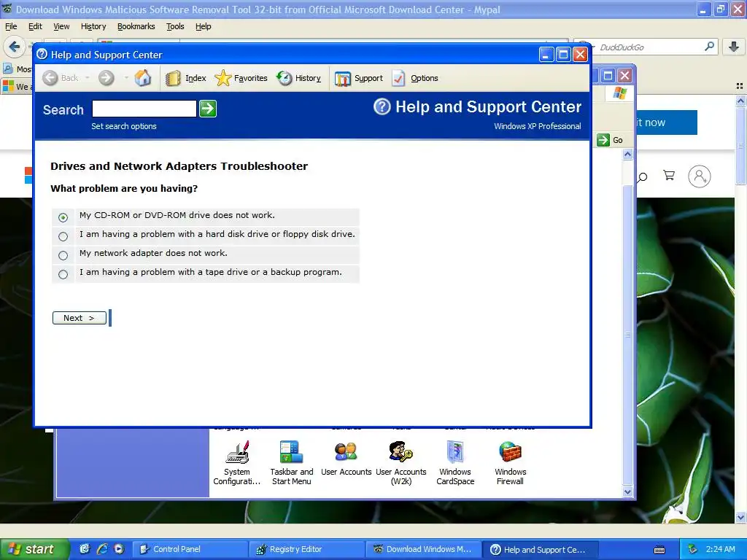This screenshot has height=560, width=747.
Task: Select network adapter does not work option
Action: click(63, 255)
